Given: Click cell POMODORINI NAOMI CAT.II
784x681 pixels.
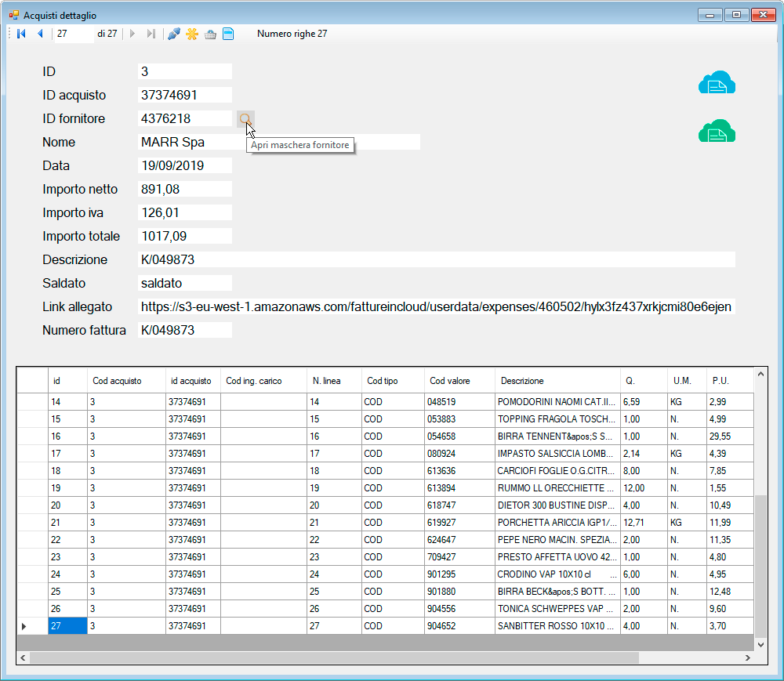Looking at the screenshot, I should pos(557,402).
